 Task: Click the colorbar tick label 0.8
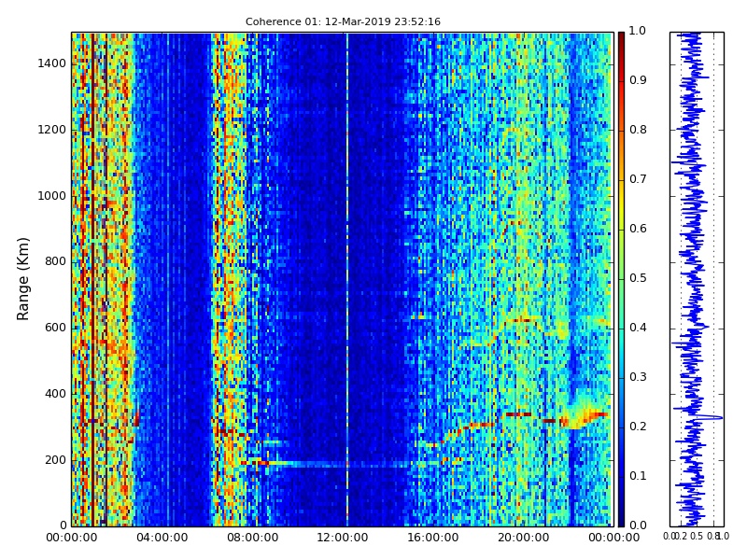tap(638, 130)
